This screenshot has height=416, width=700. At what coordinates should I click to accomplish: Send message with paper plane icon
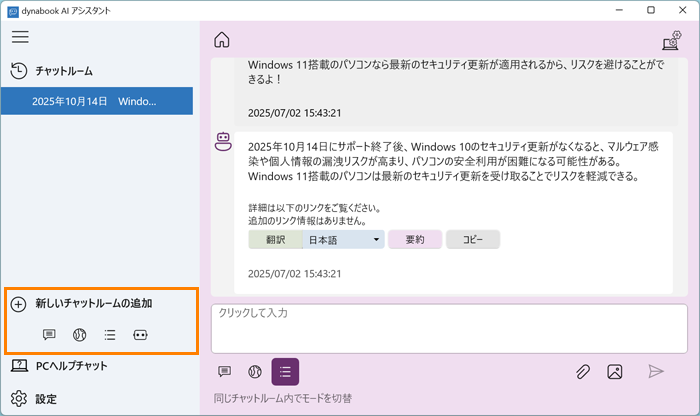pos(655,371)
